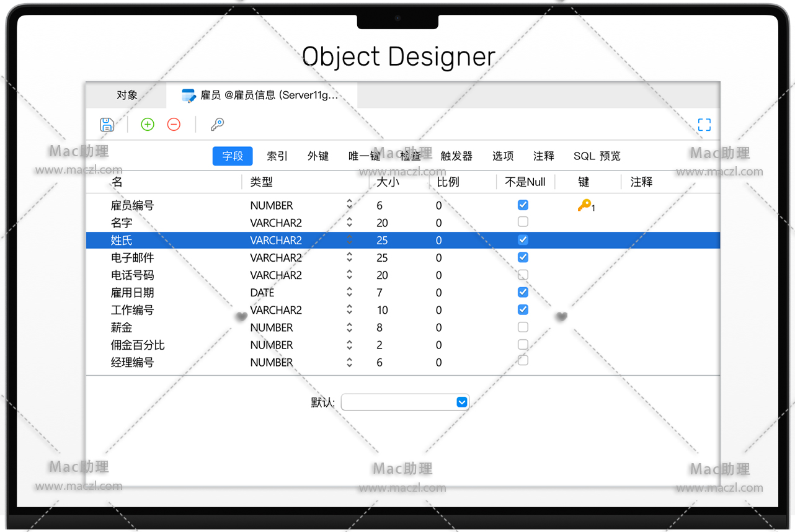Click the size value of 工作编号
Image resolution: width=795 pixels, height=532 pixels.
(382, 310)
